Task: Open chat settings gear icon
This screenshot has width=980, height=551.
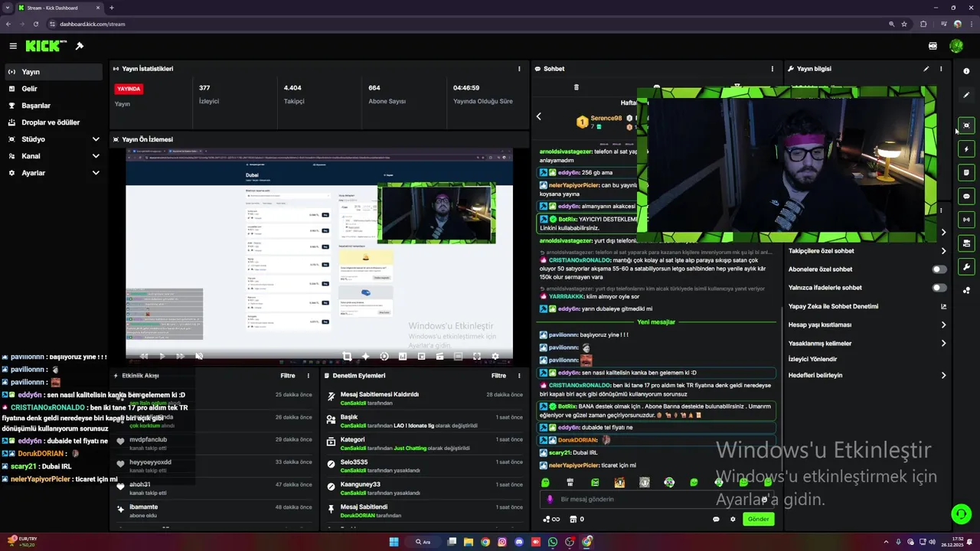Action: click(733, 519)
